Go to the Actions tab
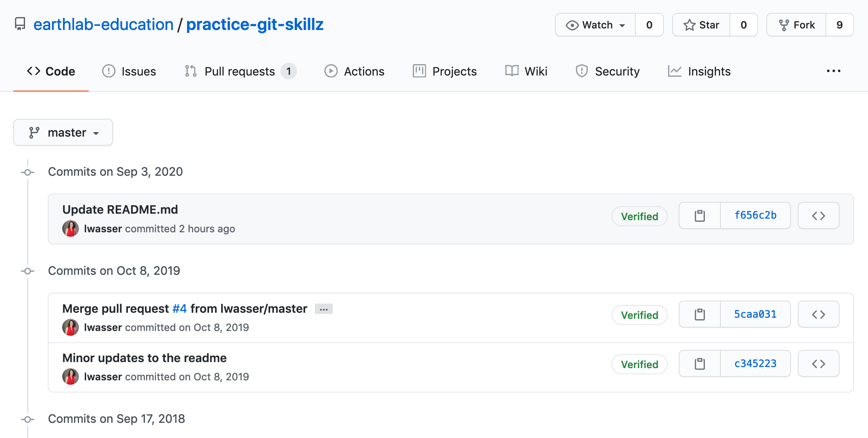Viewport: 868px width, 438px height. pyautogui.click(x=354, y=71)
